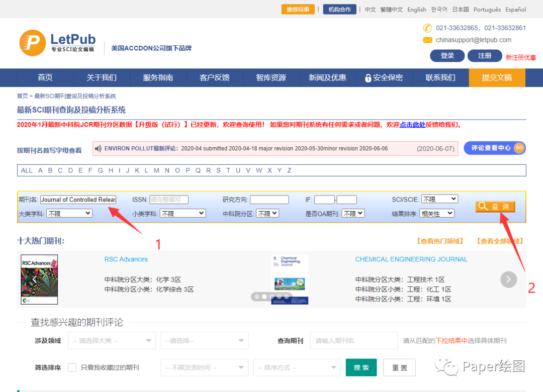Open the Chemical Engineering Journal cover thumbnail
The height and width of the screenshot is (392, 543).
click(x=290, y=279)
